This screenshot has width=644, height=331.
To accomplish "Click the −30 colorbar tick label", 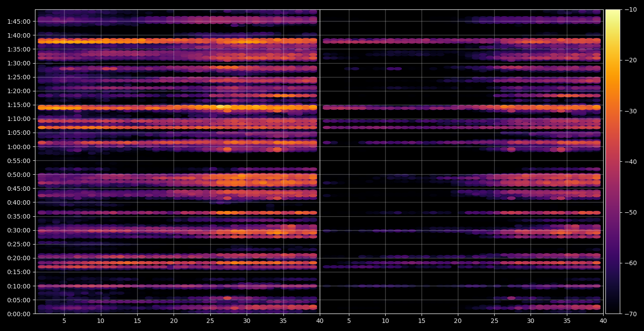I will click(x=630, y=111).
